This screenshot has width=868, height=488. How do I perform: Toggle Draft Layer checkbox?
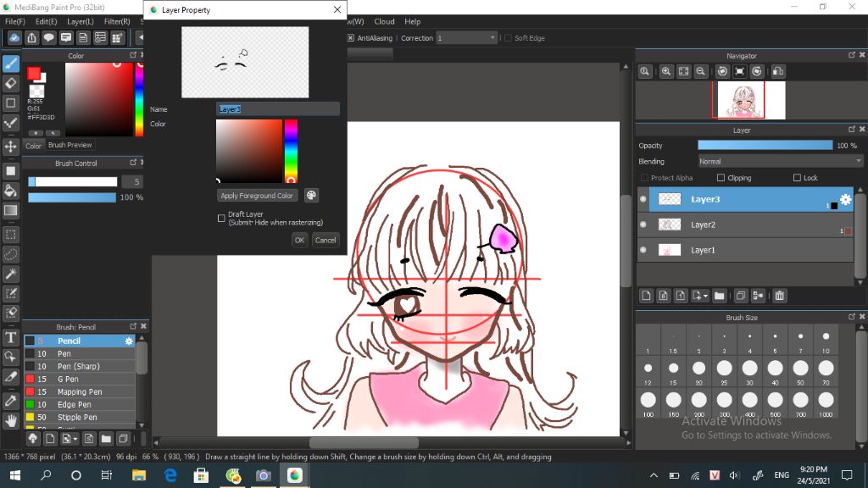tap(221, 218)
